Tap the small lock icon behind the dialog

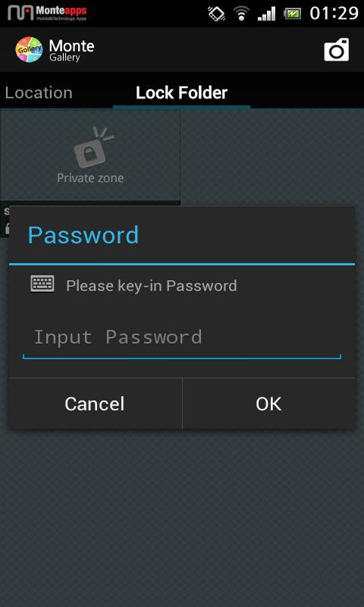pos(7,228)
